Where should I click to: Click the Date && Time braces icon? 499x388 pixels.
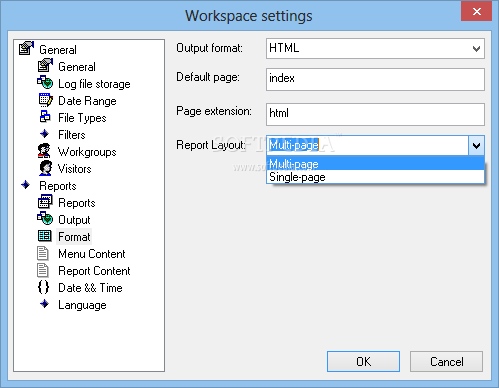(x=43, y=287)
